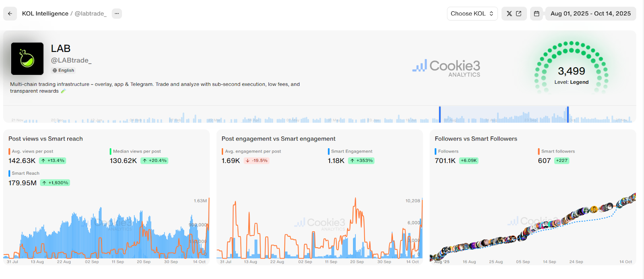Click the calendar icon button
Screen dimensions: 644x279
click(x=537, y=14)
